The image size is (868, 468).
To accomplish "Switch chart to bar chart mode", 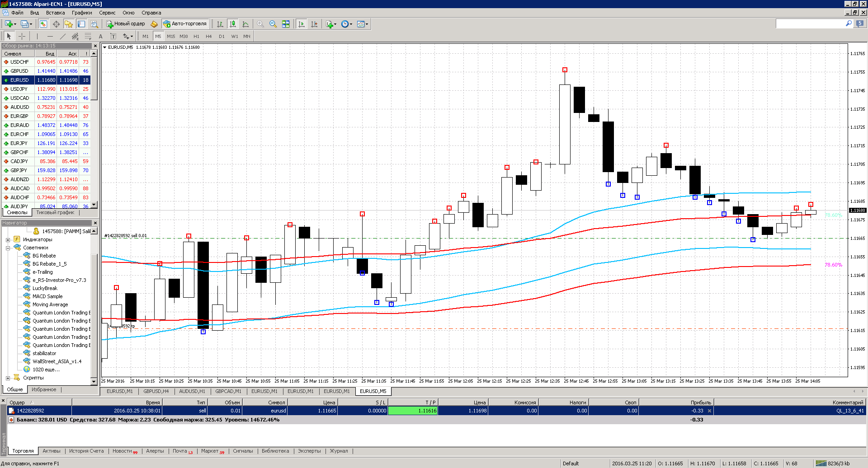I will (220, 24).
